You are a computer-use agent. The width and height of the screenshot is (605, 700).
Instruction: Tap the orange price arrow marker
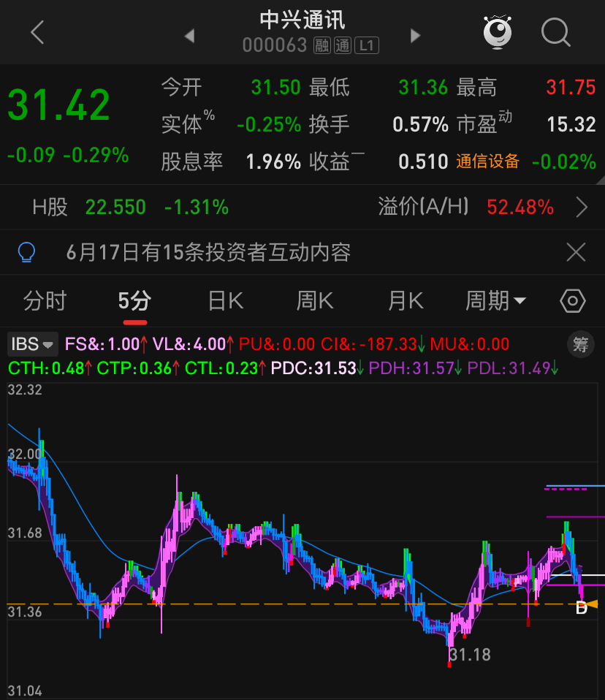pos(592,604)
